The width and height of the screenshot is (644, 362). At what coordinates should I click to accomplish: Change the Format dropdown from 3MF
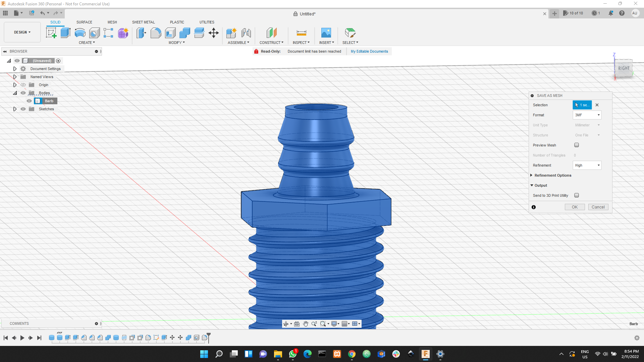(x=587, y=115)
